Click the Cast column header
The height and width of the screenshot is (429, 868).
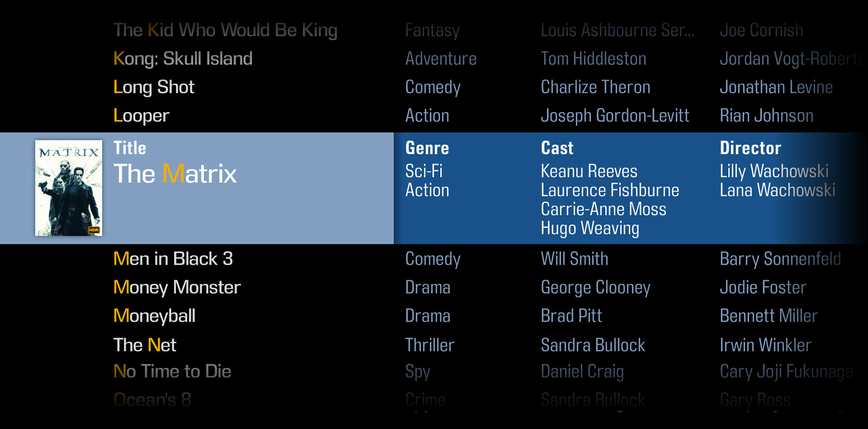click(557, 148)
